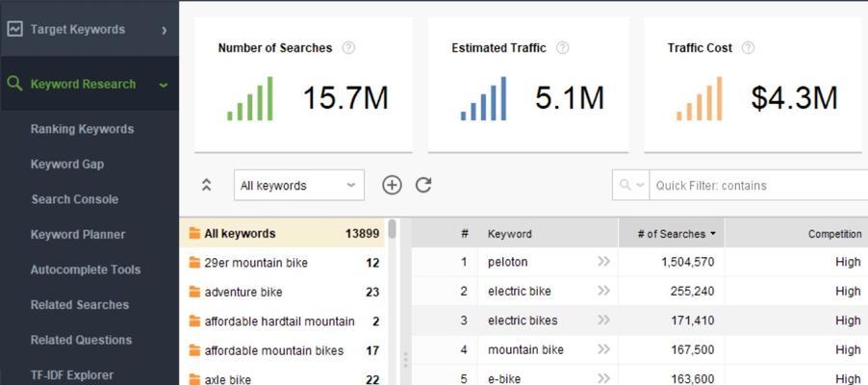The image size is (868, 385).
Task: Click the arrows icon next to mountain bike
Action: 603,349
